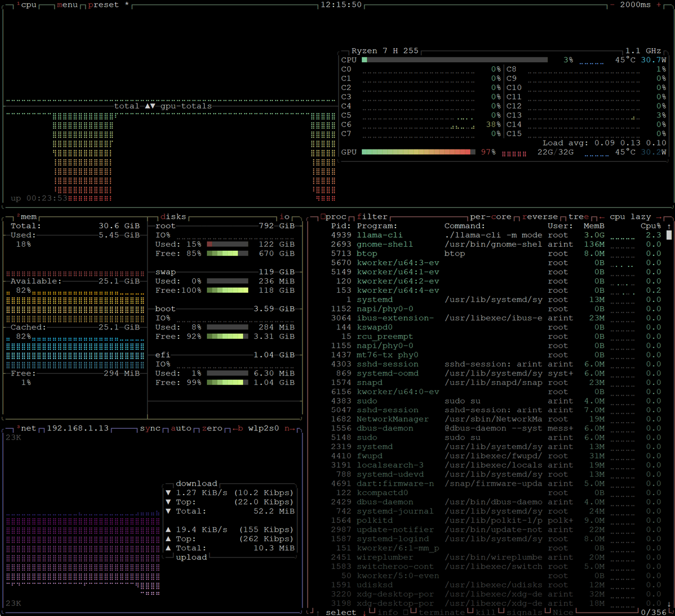Click scrollbar up arrow in process list
Screen dimensions: 675x616
(x=669, y=227)
